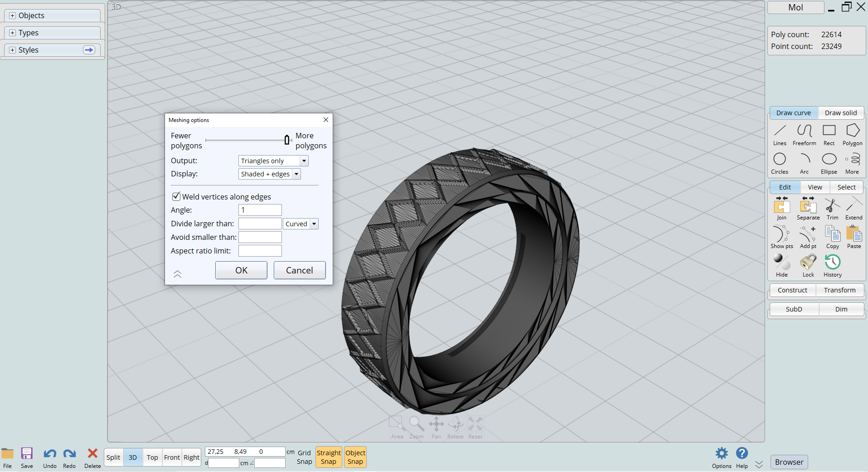868x472 pixels.
Task: Switch to the Draw solid tab
Action: point(840,113)
